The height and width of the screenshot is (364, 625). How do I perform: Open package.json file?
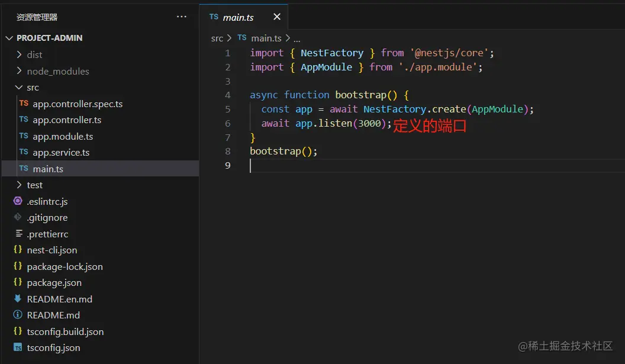[101, 283]
